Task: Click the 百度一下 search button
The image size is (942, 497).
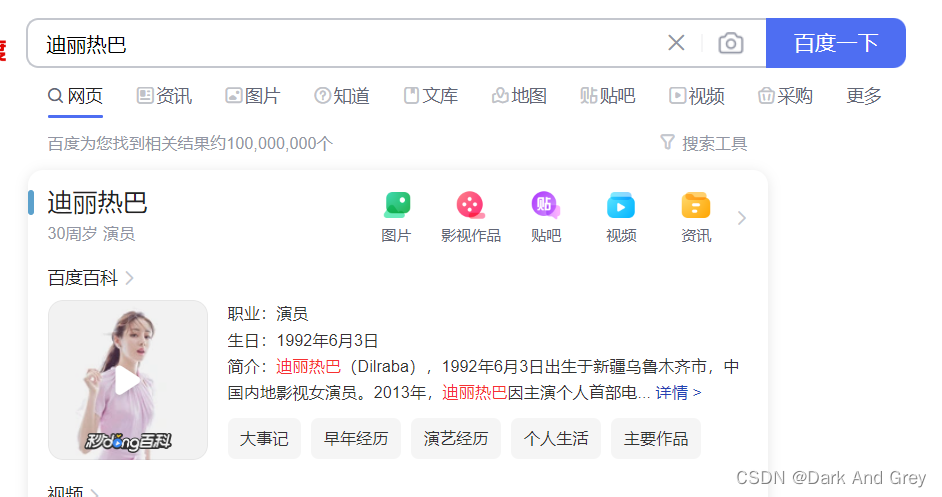Action: [836, 43]
